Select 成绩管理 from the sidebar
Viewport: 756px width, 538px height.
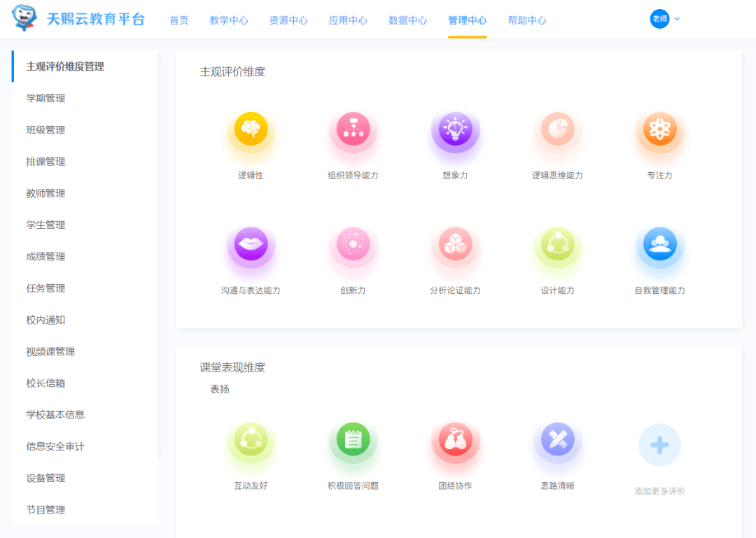[x=45, y=257]
